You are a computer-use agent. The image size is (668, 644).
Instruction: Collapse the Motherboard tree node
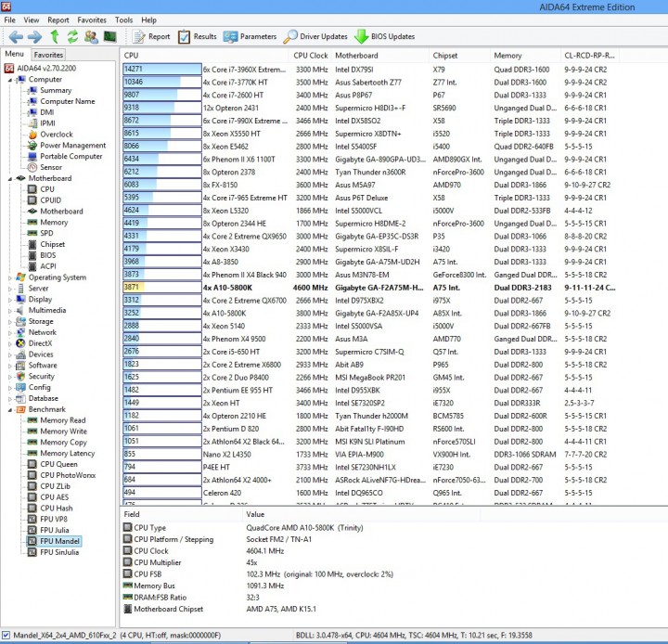[x=10, y=178]
